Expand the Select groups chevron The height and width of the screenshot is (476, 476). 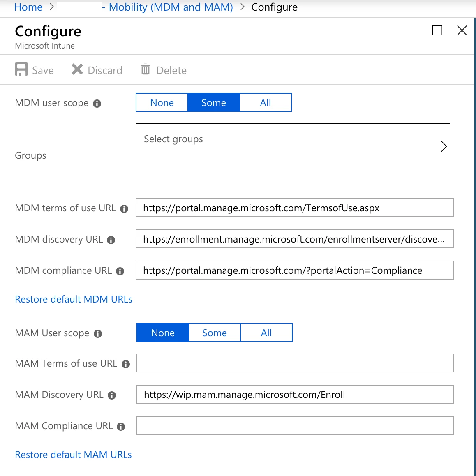(444, 146)
